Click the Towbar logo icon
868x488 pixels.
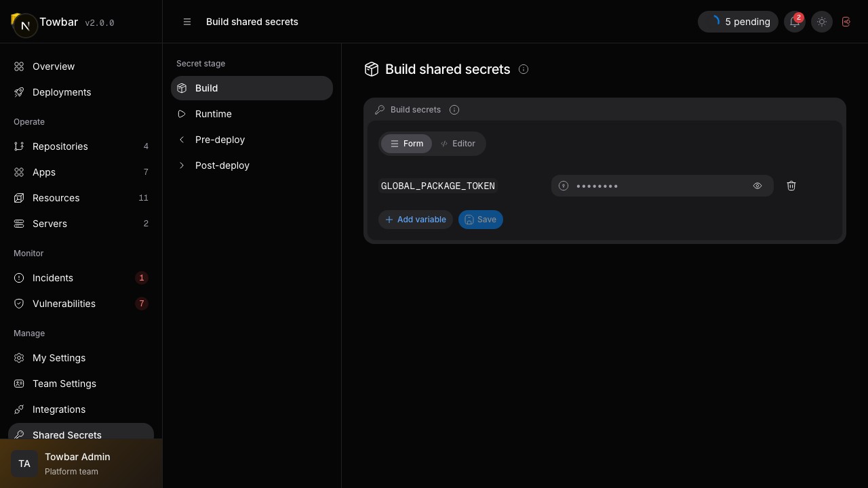[x=24, y=25]
